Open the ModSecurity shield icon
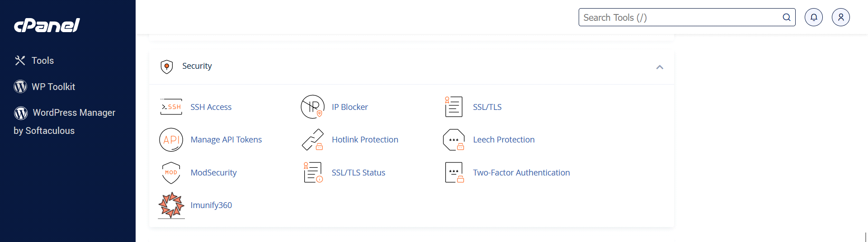Viewport: 868px width, 242px height. [x=171, y=173]
